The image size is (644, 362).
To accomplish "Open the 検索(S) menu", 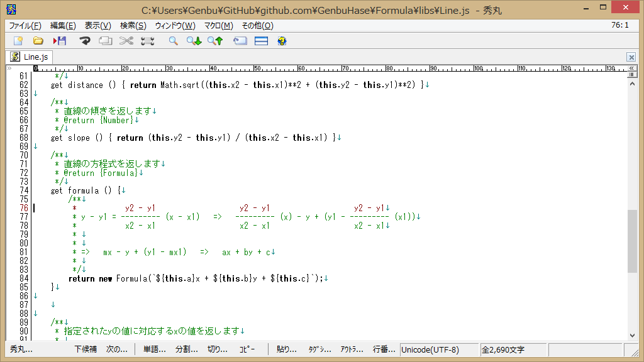I will tap(133, 26).
